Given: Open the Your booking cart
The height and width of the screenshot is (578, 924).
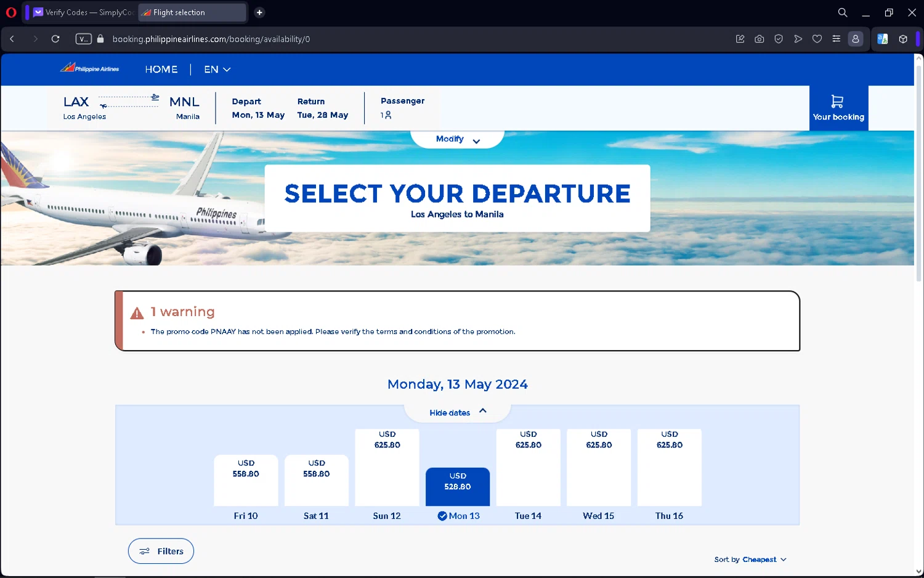Looking at the screenshot, I should point(838,108).
